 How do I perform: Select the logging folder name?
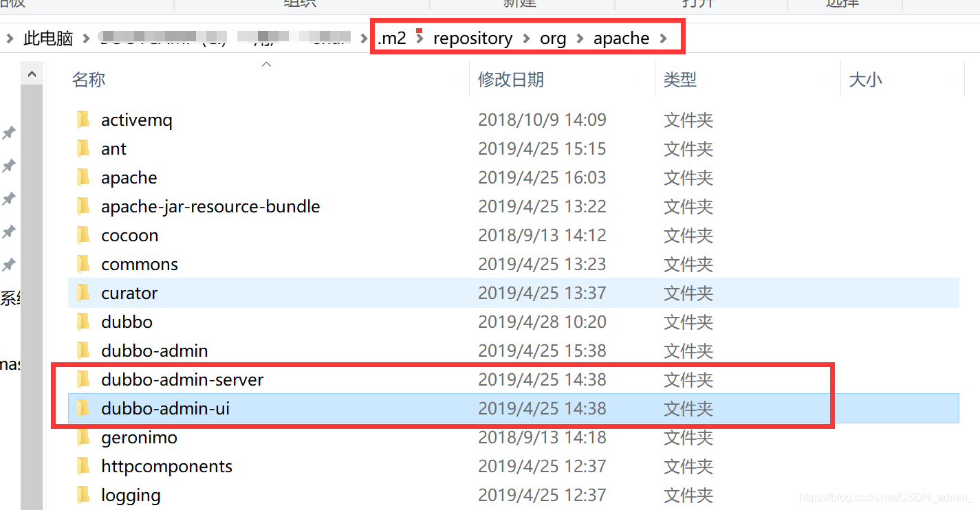pos(131,496)
